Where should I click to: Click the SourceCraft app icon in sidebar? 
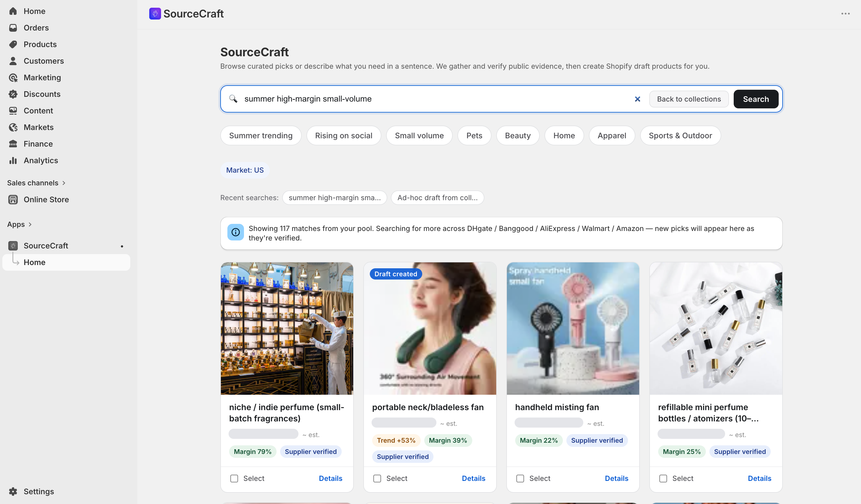point(13,246)
